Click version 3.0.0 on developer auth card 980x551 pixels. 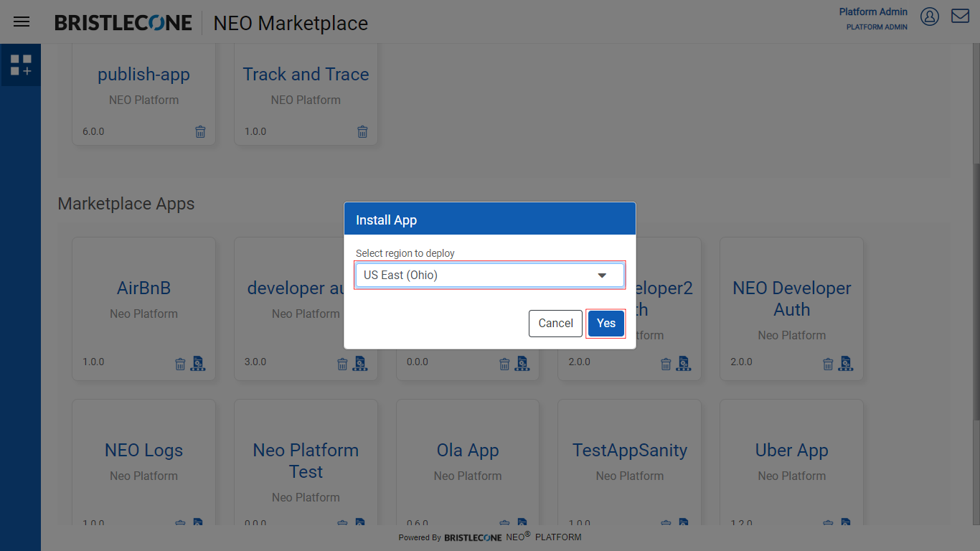click(x=255, y=362)
